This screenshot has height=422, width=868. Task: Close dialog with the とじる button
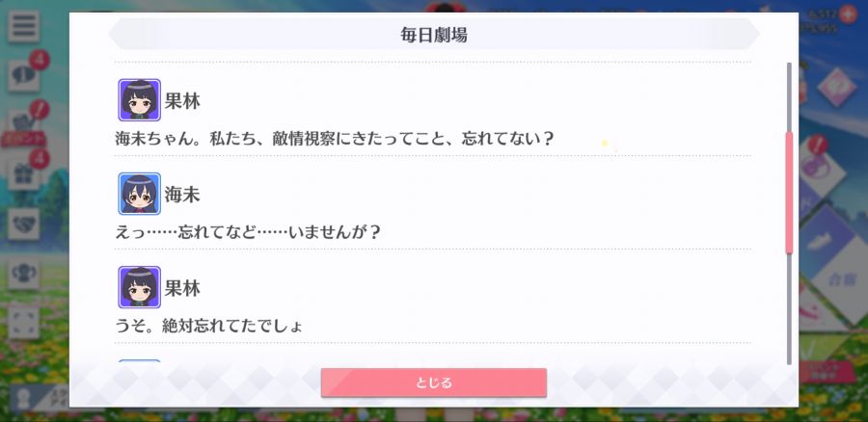(433, 382)
